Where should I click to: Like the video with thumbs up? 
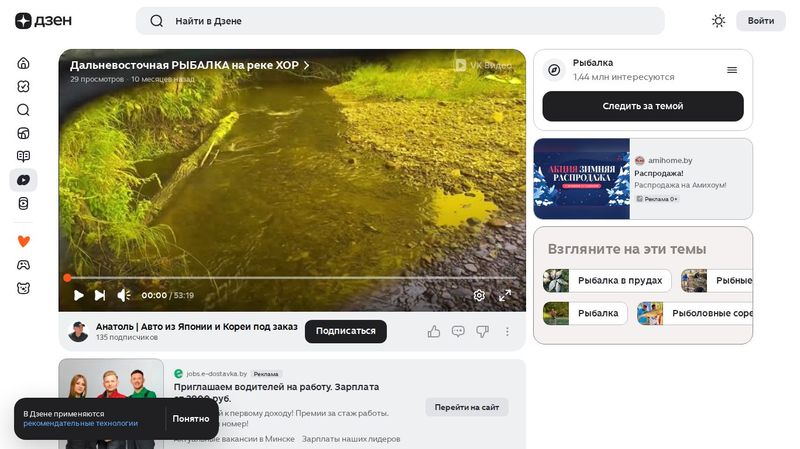(x=434, y=331)
